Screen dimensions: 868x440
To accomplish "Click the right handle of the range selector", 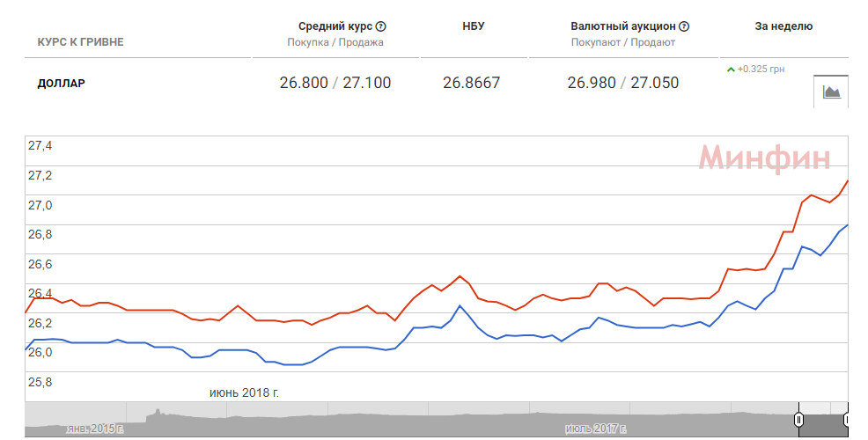I will tap(847, 420).
